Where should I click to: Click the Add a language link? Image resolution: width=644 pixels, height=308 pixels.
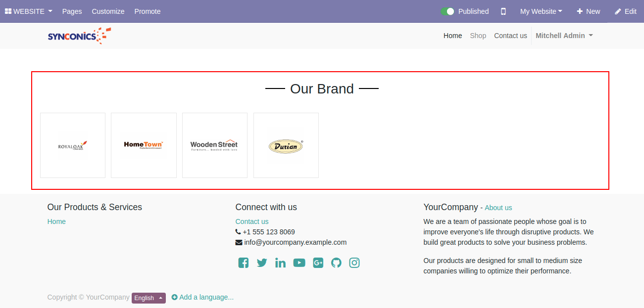202,297
